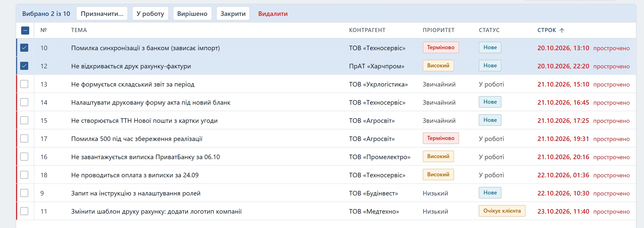The image size is (644, 228).
Task: Click the У роботу button
Action: click(x=150, y=14)
